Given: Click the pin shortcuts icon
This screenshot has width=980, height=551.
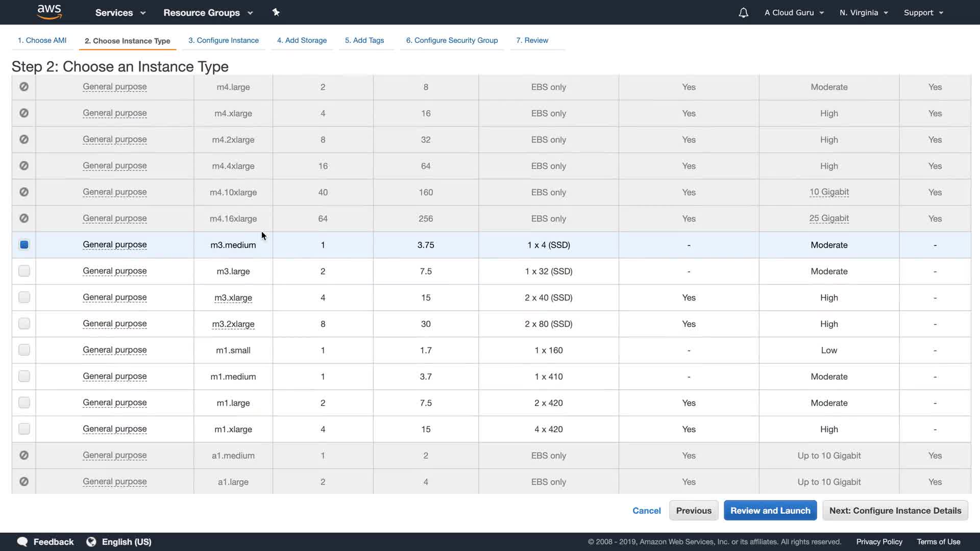Looking at the screenshot, I should (276, 12).
